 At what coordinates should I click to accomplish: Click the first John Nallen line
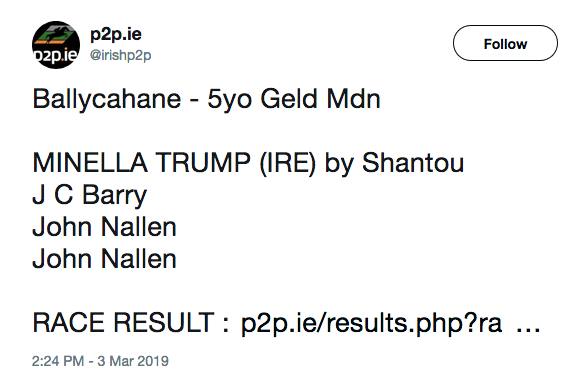105,227
